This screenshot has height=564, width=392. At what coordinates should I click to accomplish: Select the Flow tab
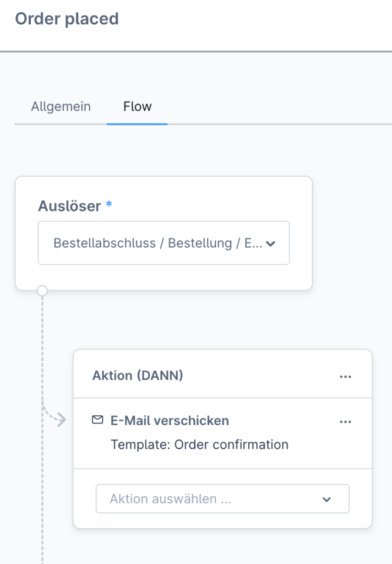click(137, 106)
